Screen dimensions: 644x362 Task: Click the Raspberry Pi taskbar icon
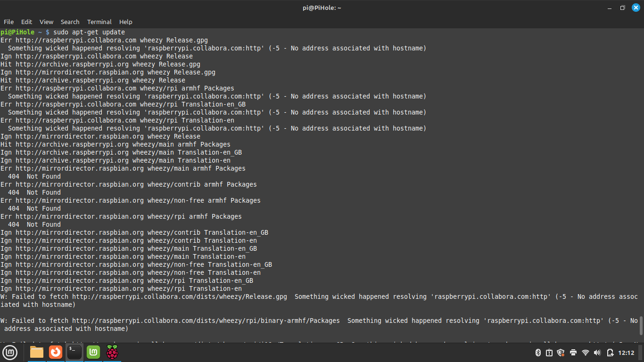tap(112, 352)
